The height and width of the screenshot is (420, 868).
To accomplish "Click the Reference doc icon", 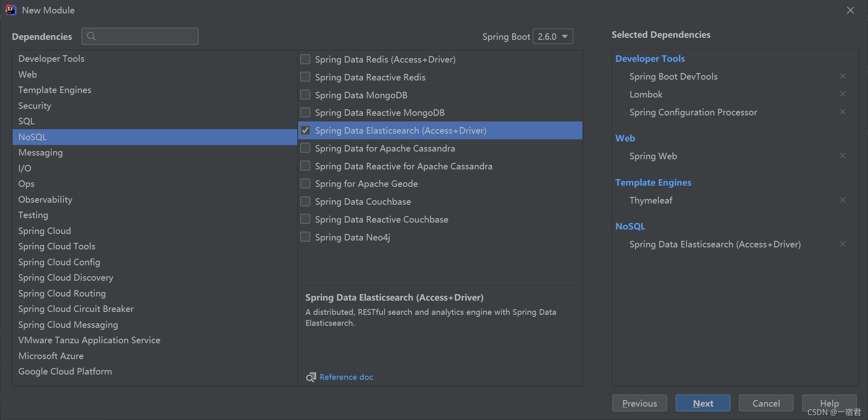I will 311,377.
